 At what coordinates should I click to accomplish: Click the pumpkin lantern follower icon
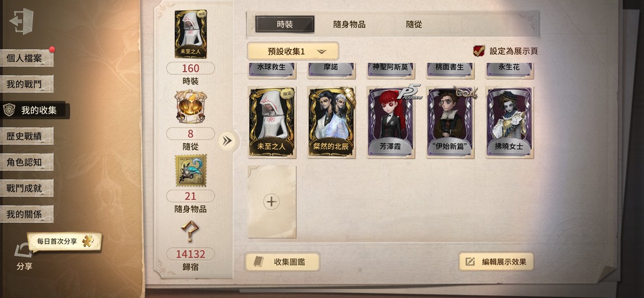click(x=190, y=106)
